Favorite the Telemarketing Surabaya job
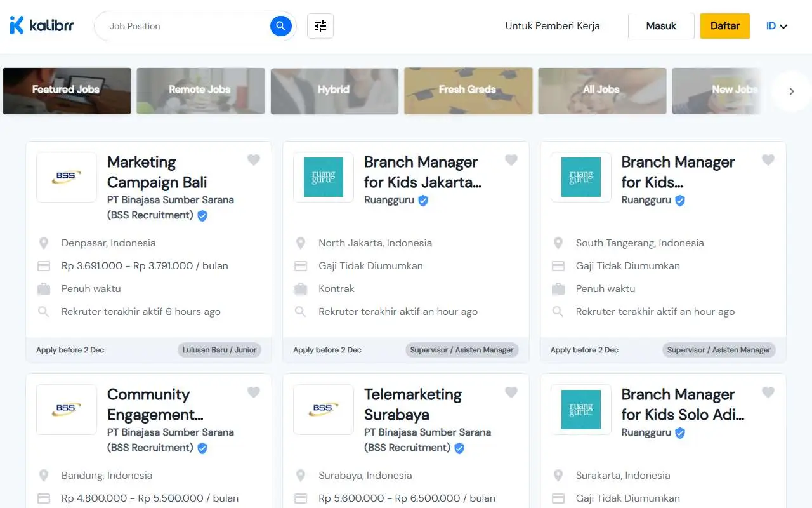This screenshot has width=812, height=508. 511,392
